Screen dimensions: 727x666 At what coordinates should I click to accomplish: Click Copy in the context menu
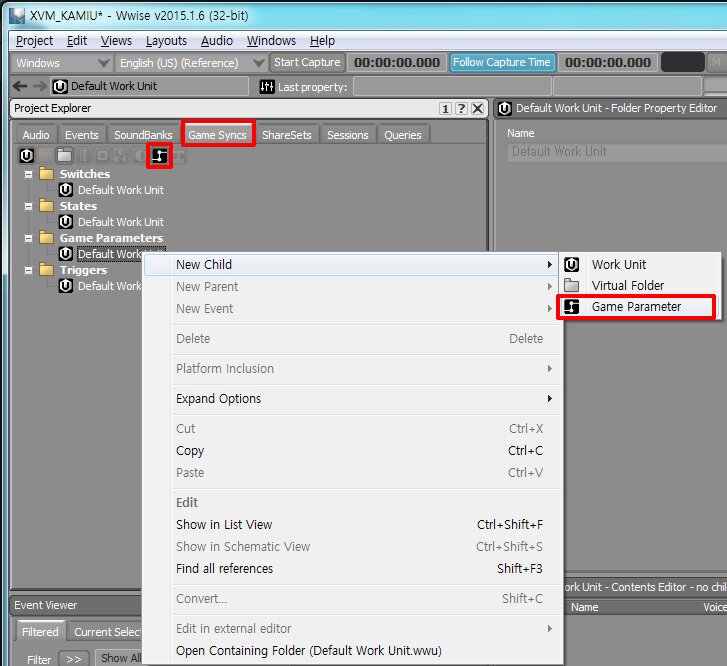coord(352,451)
